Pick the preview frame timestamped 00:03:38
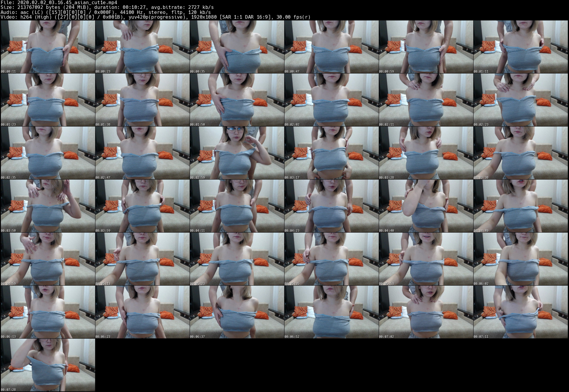This screenshot has height=392, width=569. (520, 153)
